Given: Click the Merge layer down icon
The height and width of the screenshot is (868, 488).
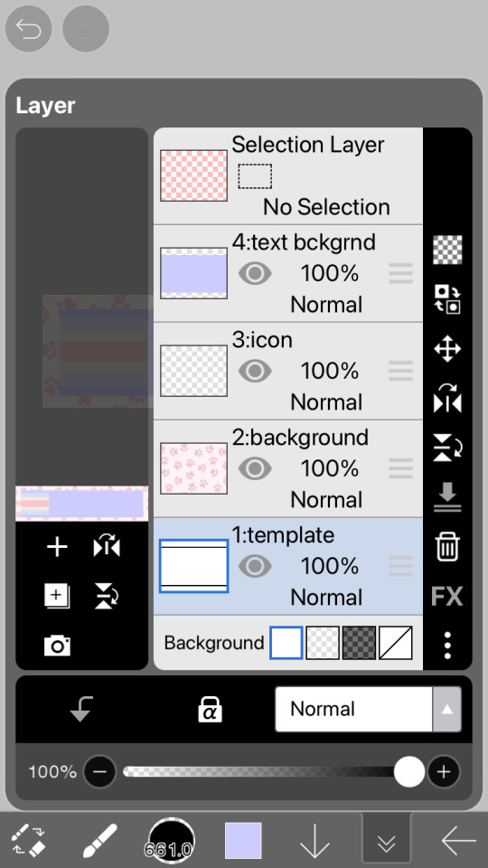Looking at the screenshot, I should (447, 497).
